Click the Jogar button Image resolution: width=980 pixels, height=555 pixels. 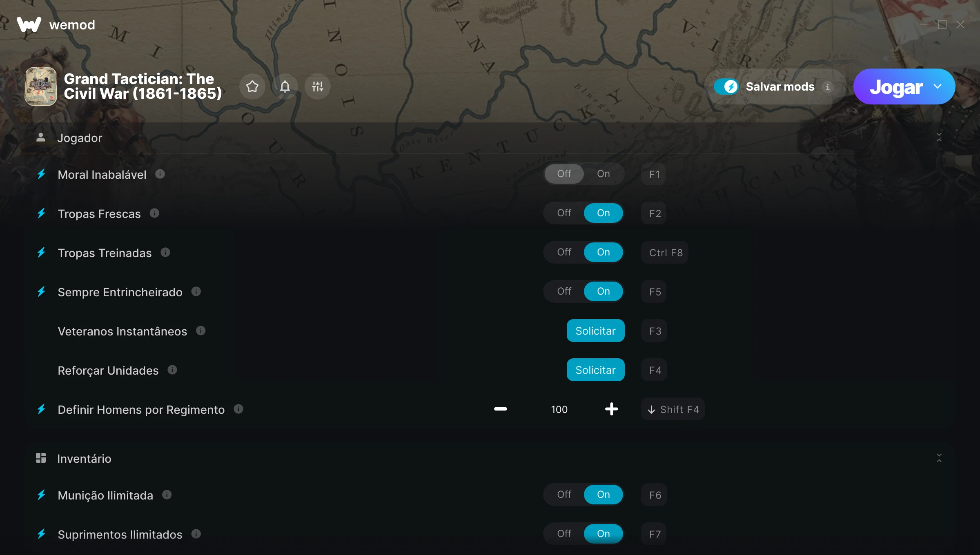pyautogui.click(x=896, y=87)
